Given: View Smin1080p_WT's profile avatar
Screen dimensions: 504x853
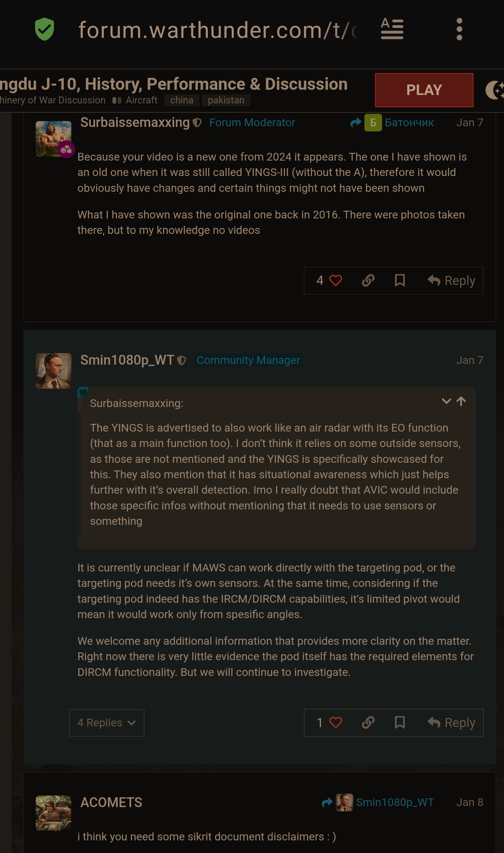Looking at the screenshot, I should pos(53,371).
